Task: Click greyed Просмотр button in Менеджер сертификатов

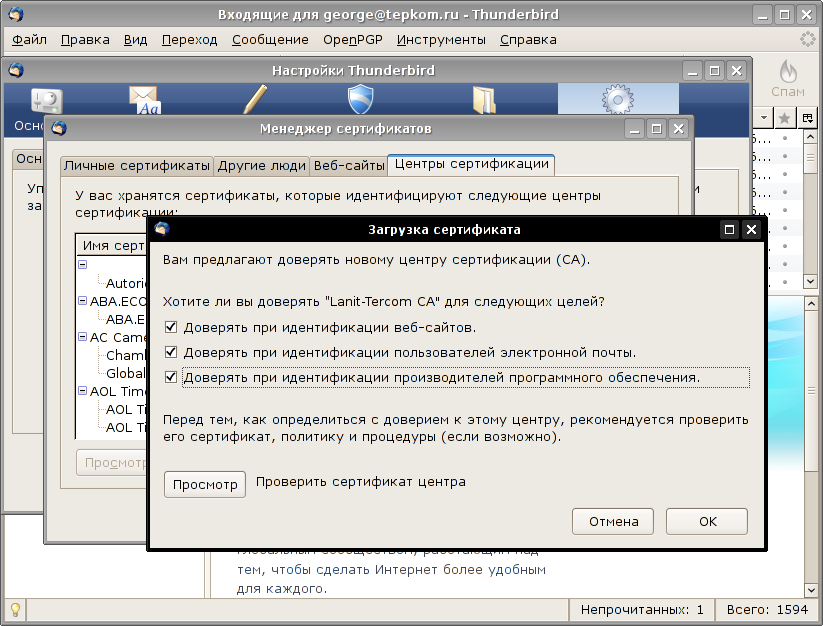Action: pyautogui.click(x=113, y=463)
